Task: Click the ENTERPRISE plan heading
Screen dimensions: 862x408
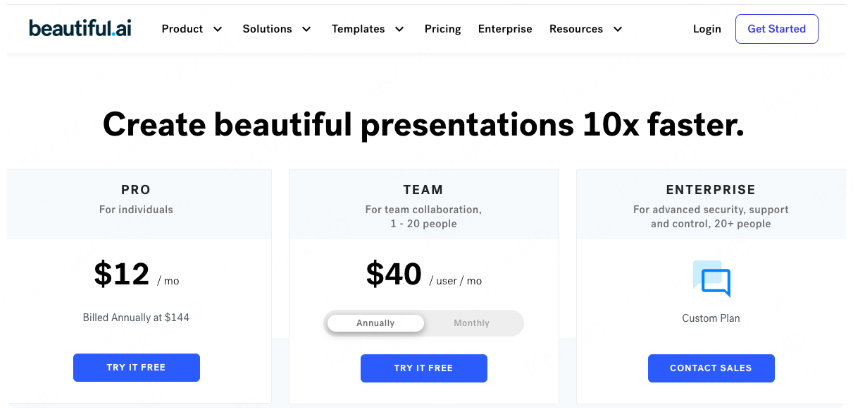Action: click(711, 190)
